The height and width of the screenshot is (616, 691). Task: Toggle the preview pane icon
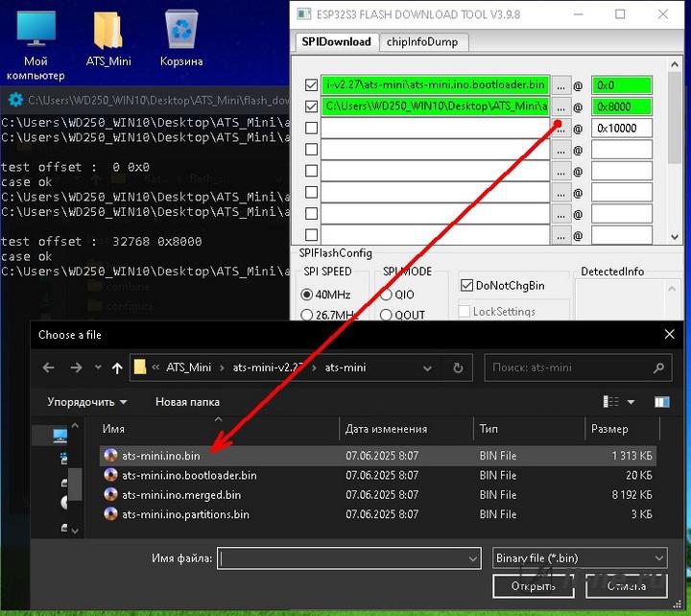click(x=662, y=402)
